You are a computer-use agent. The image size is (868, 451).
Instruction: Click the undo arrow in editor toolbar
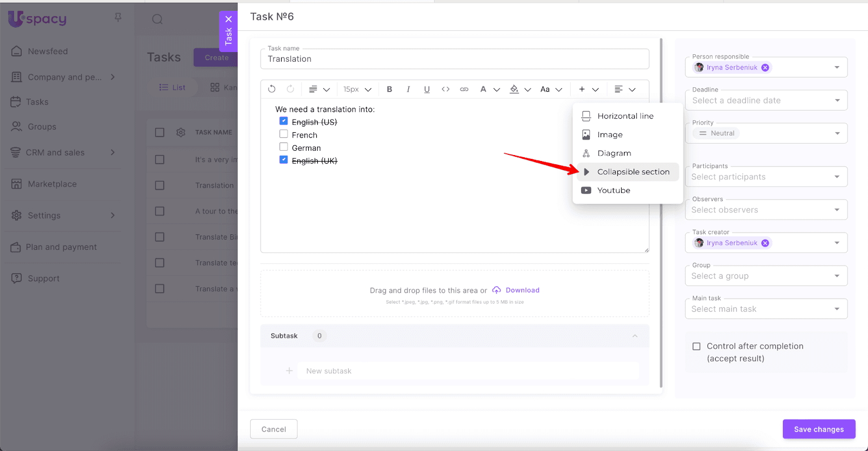coord(272,89)
